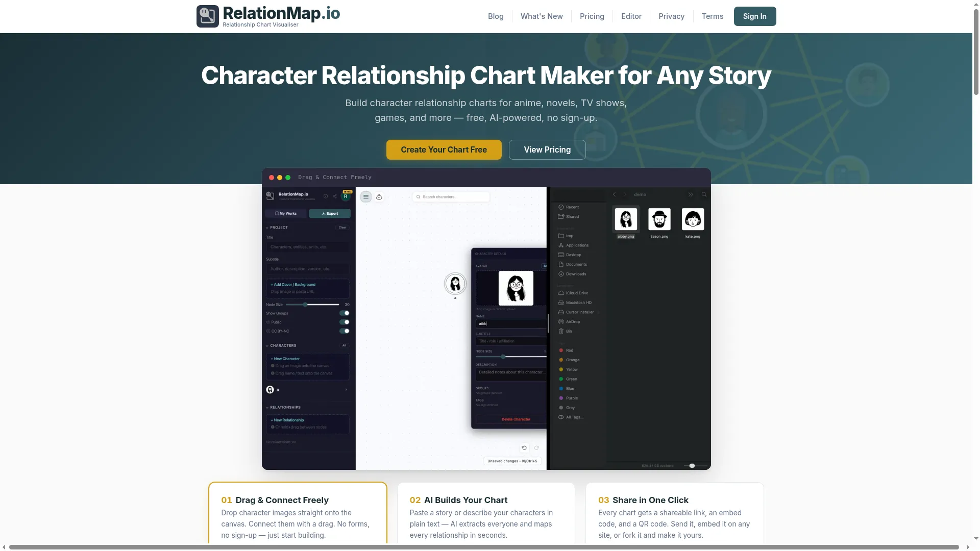This screenshot has height=551, width=980.
Task: Open Shared in the Finder sidebar
Action: click(x=569, y=217)
